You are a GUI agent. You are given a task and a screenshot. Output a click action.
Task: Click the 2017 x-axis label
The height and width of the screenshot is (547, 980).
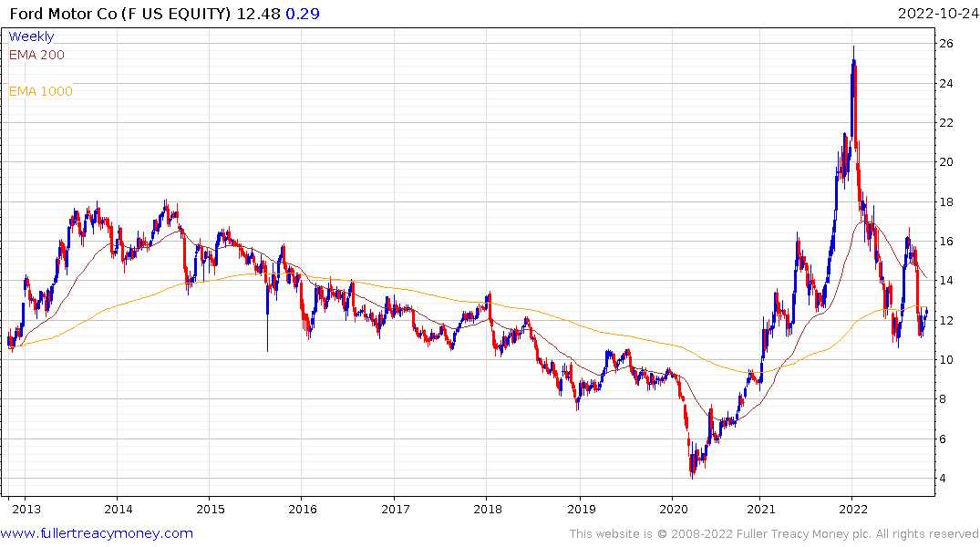(x=396, y=509)
